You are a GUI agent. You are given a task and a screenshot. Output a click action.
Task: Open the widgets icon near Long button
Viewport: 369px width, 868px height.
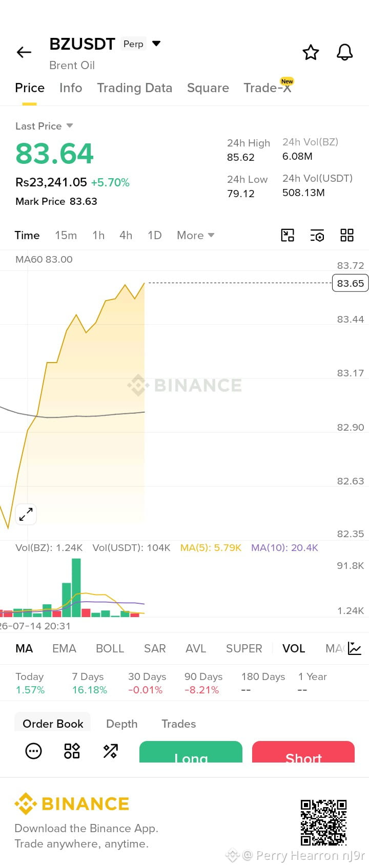pyautogui.click(x=72, y=751)
